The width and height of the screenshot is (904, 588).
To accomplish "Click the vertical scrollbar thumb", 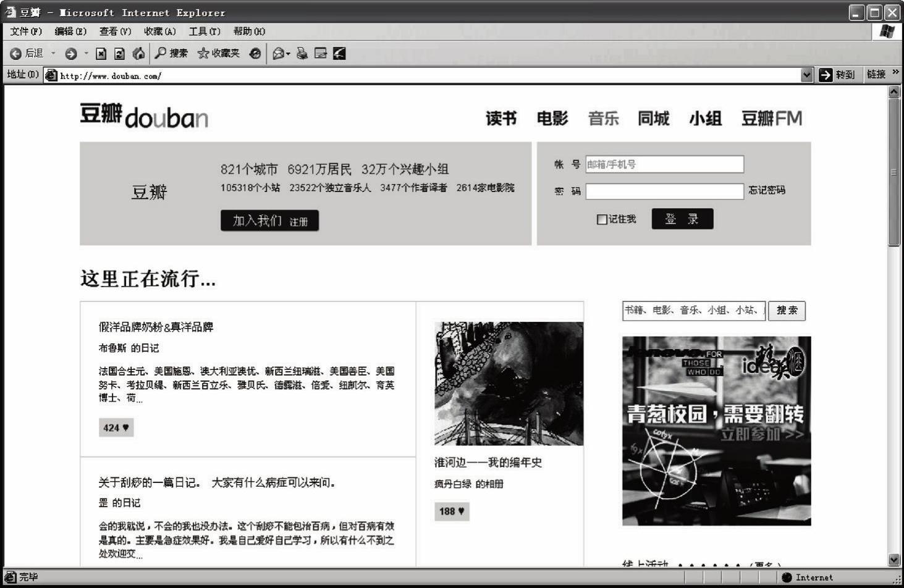I will click(894, 172).
